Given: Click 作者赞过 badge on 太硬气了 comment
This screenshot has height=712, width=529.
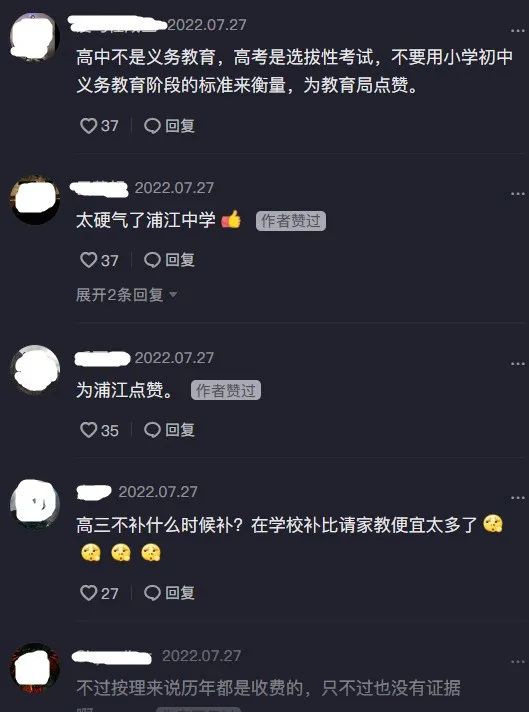Looking at the screenshot, I should pos(291,221).
